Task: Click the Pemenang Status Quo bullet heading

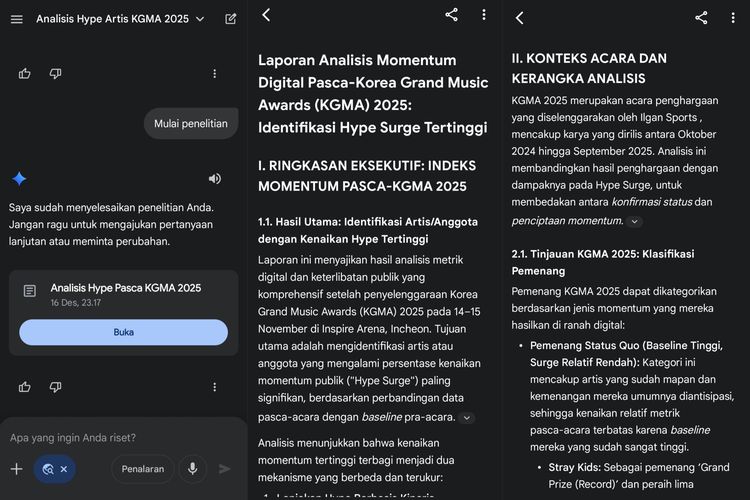Action: [x=626, y=354]
